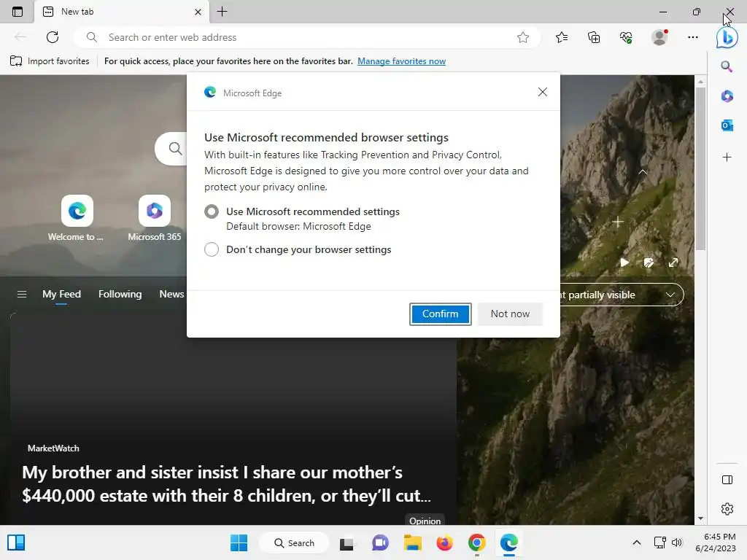Open Microsoft 365 sidebar icon
This screenshot has width=747, height=560.
[x=727, y=96]
